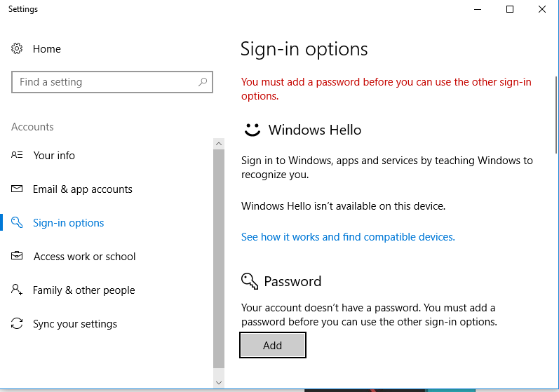Select Access work or school
Viewport: 559px width, 392px height.
click(85, 257)
